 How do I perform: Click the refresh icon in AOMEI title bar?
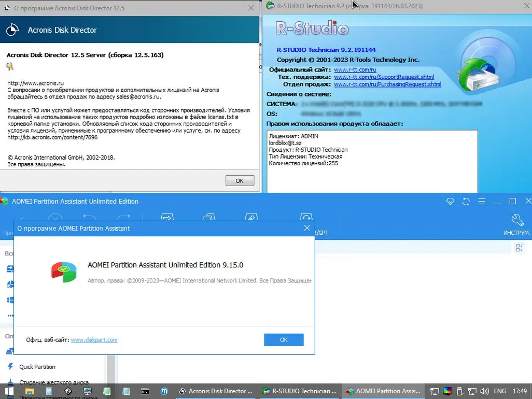465,202
